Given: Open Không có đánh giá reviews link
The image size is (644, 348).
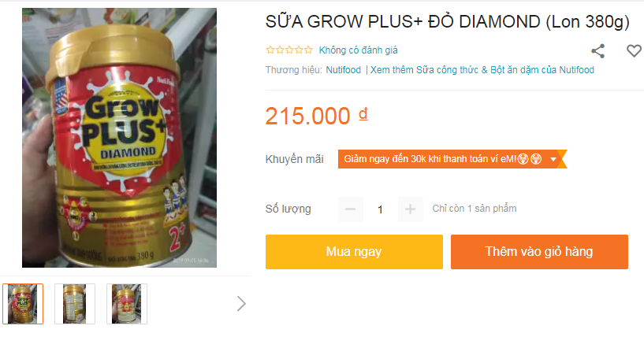Looking at the screenshot, I should (358, 50).
